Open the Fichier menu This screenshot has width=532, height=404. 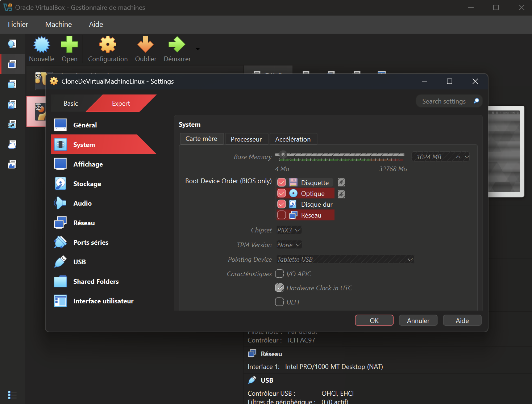point(18,24)
